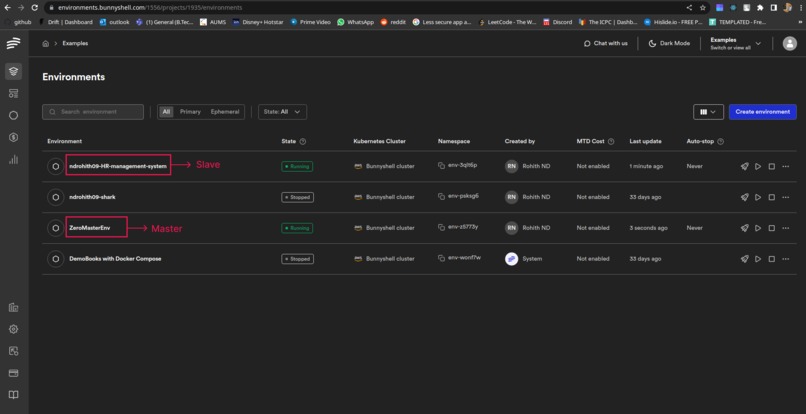Open more options for ZeroMasterEnv row
Image resolution: width=806 pixels, height=414 pixels.
785,228
